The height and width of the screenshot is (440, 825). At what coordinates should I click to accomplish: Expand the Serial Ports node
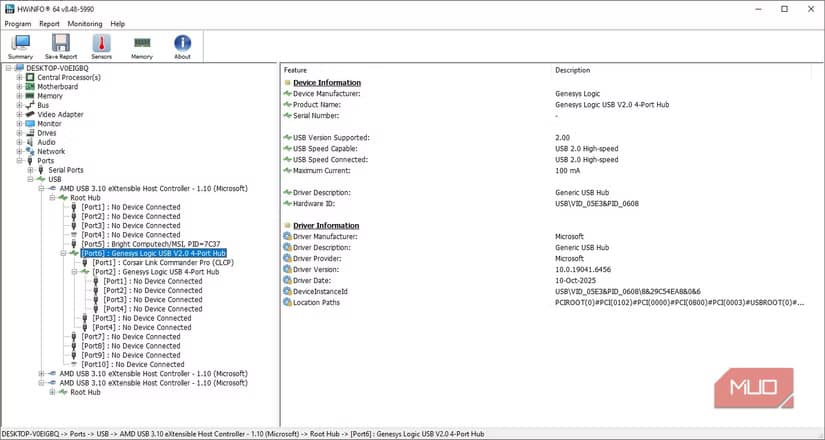31,170
